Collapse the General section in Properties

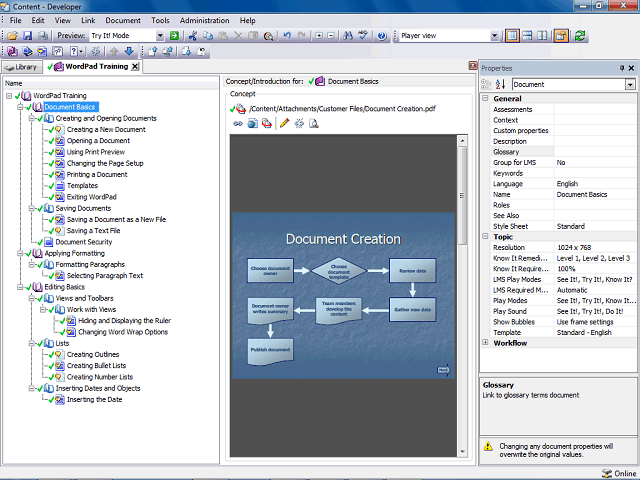click(485, 98)
